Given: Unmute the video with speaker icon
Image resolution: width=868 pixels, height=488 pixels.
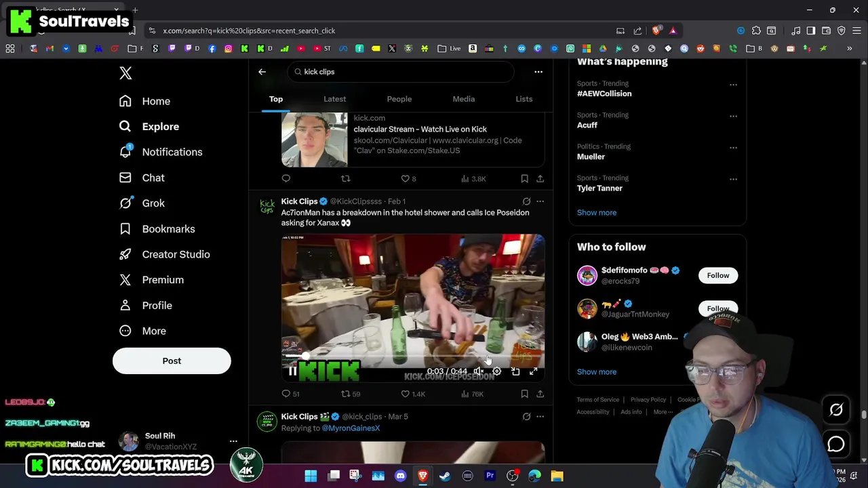Looking at the screenshot, I should tap(478, 371).
